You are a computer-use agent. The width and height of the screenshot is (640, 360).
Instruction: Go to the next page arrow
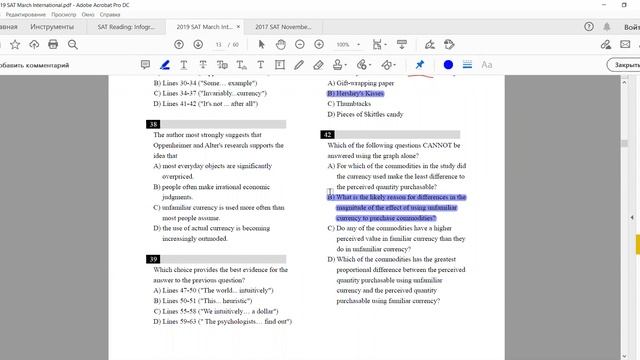[x=198, y=44]
